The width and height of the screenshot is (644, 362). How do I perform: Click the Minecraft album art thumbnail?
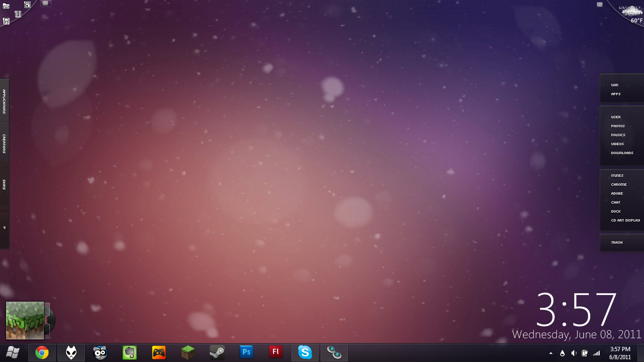[x=25, y=321]
